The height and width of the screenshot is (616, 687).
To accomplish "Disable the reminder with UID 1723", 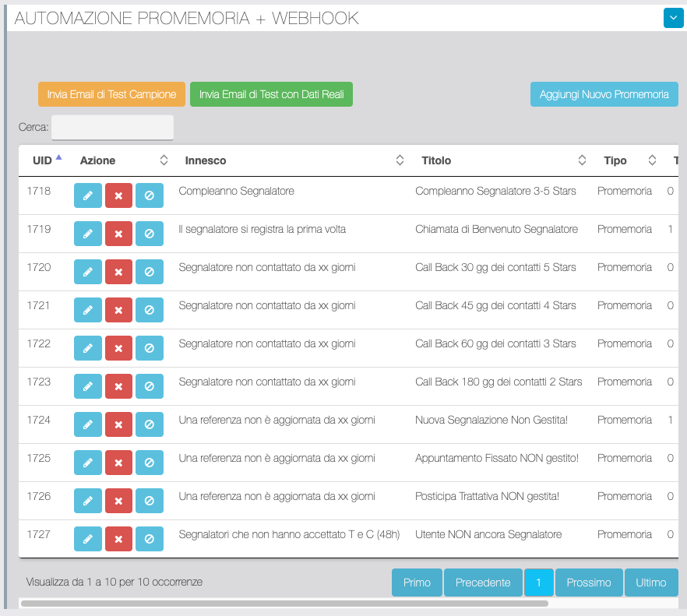I will point(150,387).
